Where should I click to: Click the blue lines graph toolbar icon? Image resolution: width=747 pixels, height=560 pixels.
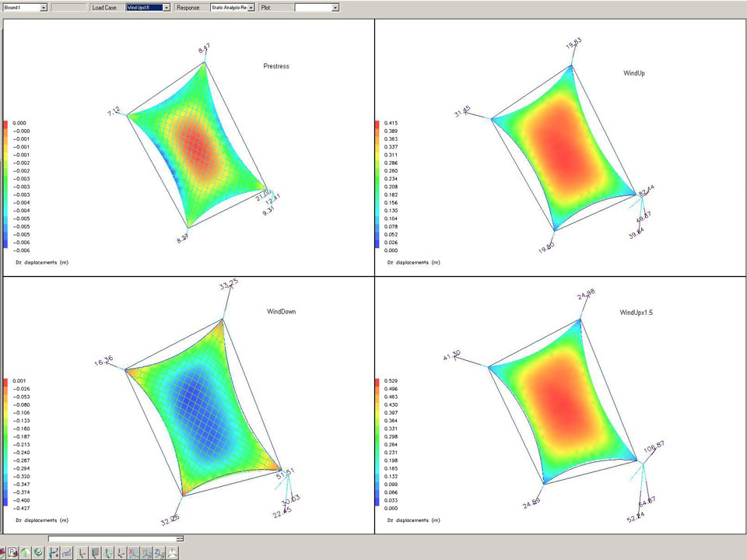[67, 552]
